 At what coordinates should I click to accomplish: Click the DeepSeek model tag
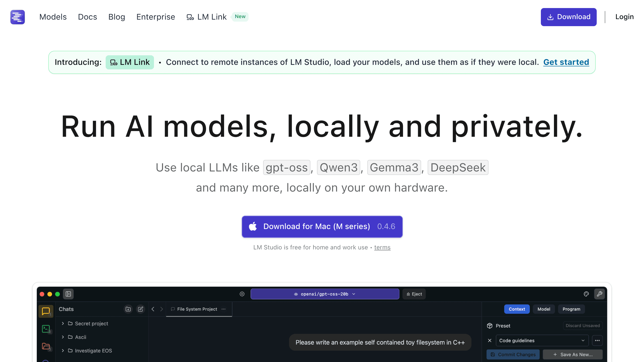(x=458, y=167)
